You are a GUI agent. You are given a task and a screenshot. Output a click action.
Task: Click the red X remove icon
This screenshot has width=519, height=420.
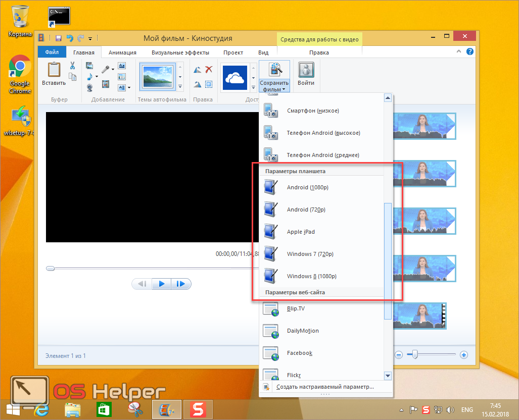(x=209, y=70)
